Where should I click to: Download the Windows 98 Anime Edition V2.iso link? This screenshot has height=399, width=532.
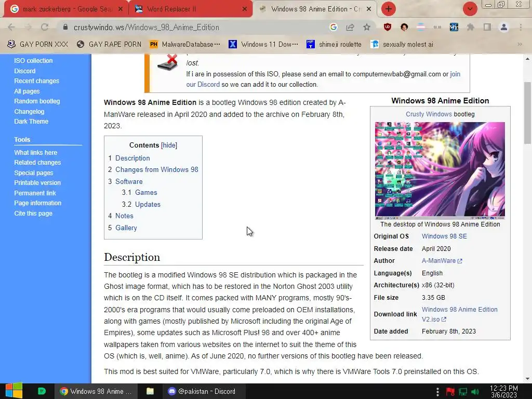coord(459,314)
